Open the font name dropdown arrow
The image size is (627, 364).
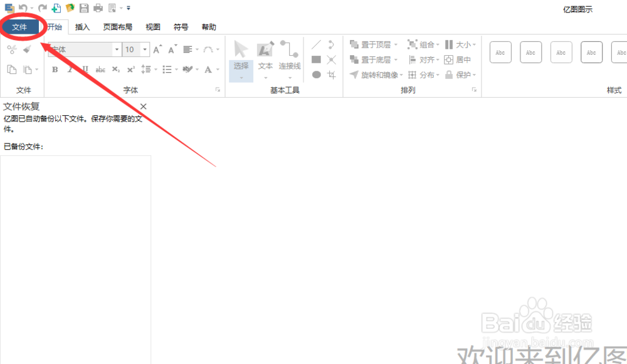click(x=117, y=49)
